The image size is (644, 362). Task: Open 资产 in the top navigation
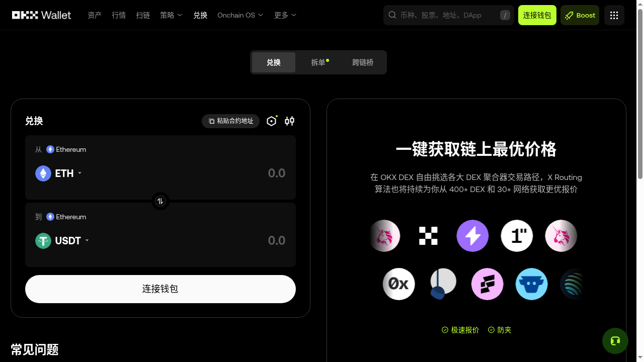[95, 15]
